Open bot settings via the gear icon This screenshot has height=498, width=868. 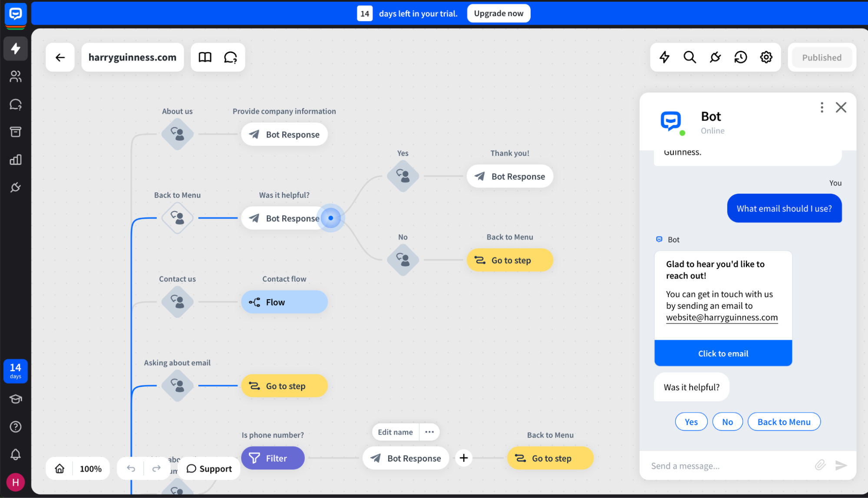[766, 57]
